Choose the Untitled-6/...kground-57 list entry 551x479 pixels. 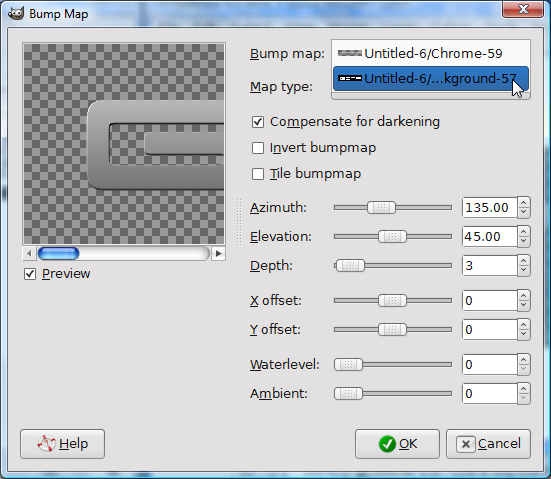[x=431, y=78]
